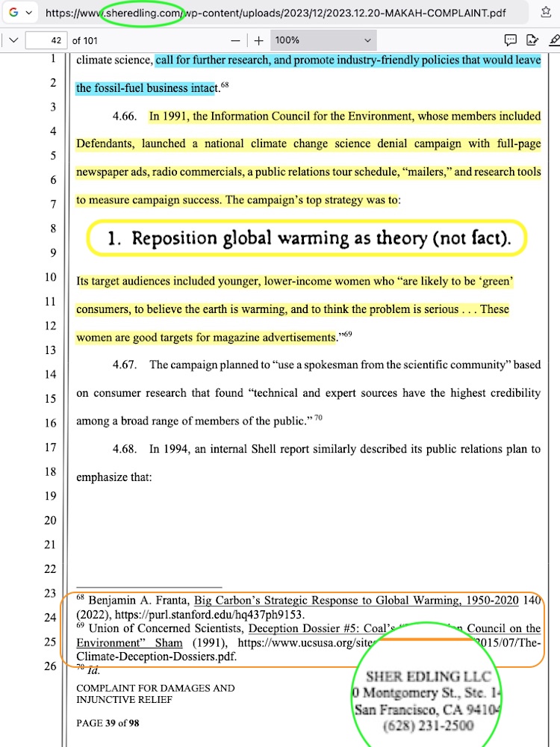Go to next page with down chevron
The image size is (560, 747).
coord(13,40)
